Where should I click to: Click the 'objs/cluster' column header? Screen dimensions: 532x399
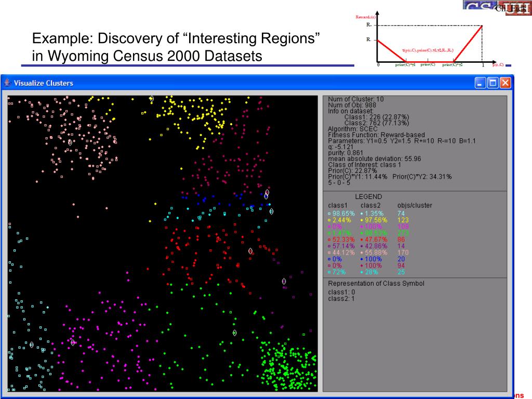coord(415,206)
